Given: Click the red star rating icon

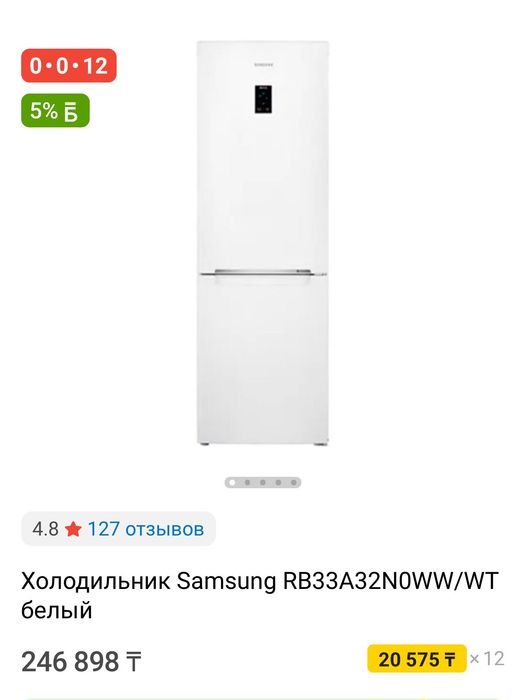Looking at the screenshot, I should (x=73, y=529).
